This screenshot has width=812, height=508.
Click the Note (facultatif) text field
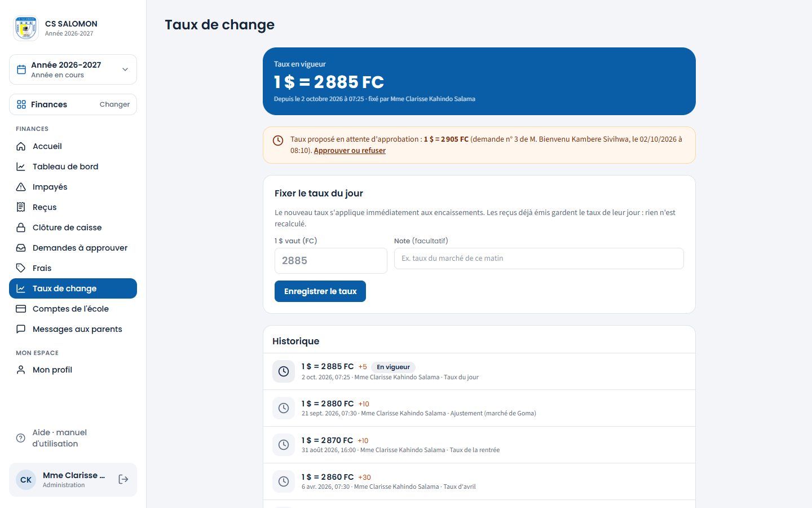[539, 259]
